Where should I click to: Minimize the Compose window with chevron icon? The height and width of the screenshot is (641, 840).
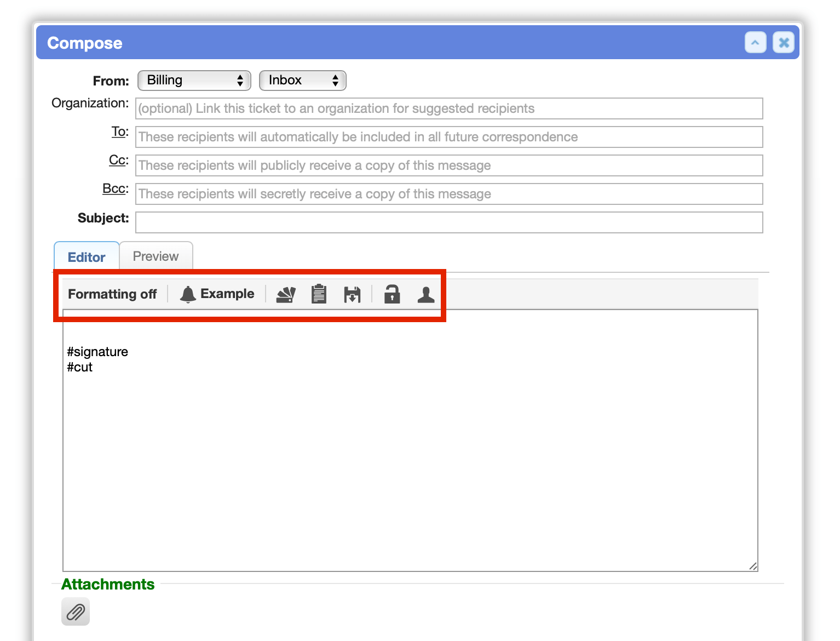point(756,42)
